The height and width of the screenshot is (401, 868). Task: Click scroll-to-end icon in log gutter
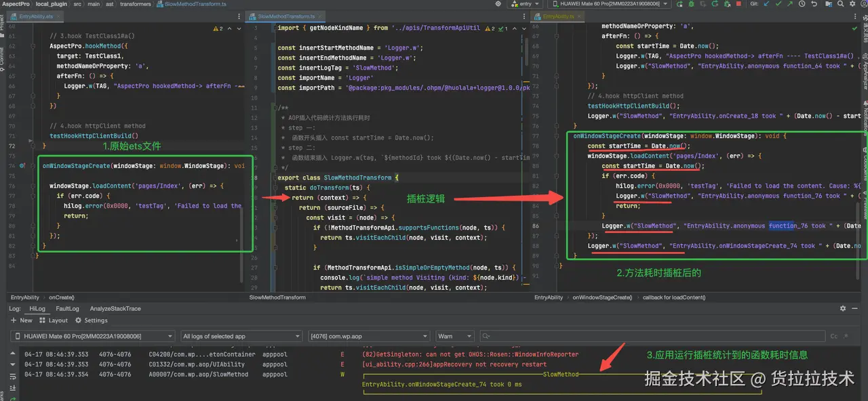pyautogui.click(x=13, y=388)
